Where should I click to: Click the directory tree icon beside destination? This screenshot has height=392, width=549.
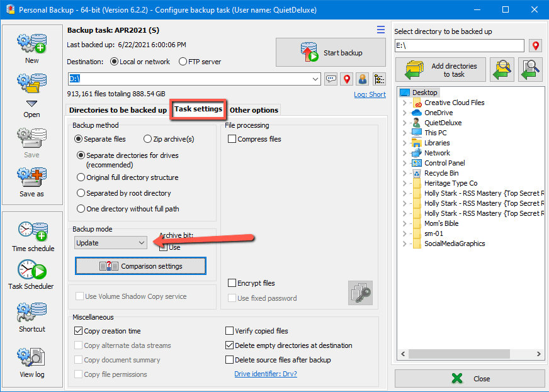[x=379, y=79]
